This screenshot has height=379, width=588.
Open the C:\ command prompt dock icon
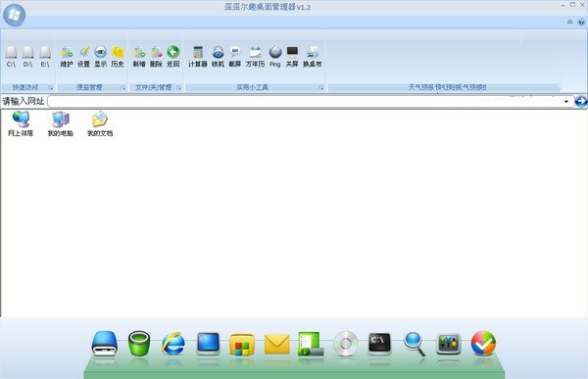tap(379, 344)
